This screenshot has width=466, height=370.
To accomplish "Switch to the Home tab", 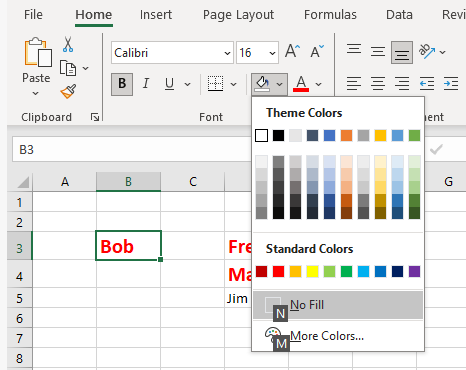I will click(94, 15).
